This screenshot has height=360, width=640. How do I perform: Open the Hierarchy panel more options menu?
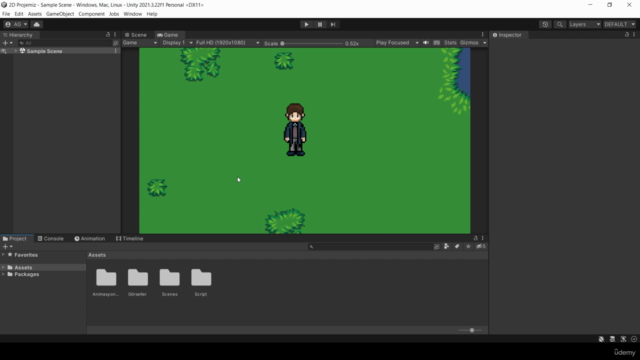point(115,35)
